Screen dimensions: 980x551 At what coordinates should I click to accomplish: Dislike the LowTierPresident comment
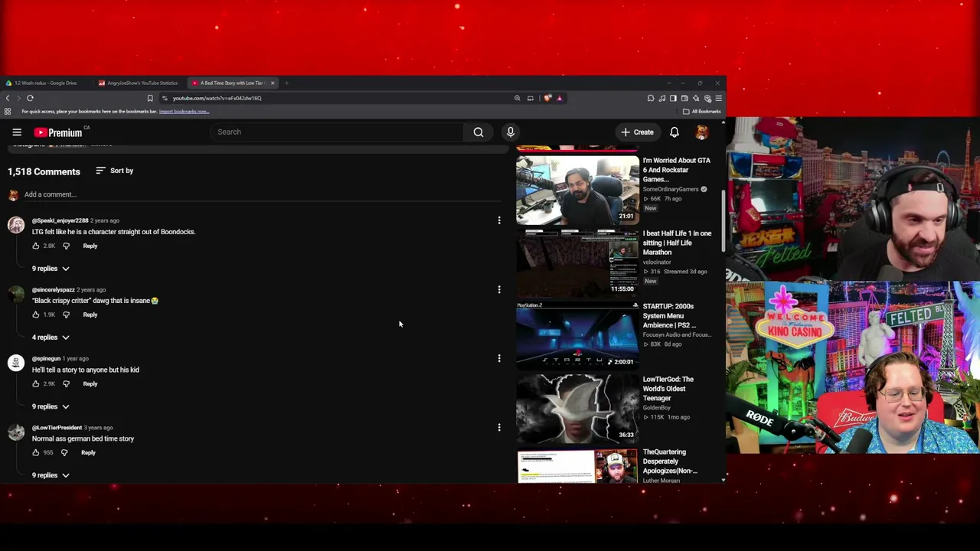coord(64,452)
